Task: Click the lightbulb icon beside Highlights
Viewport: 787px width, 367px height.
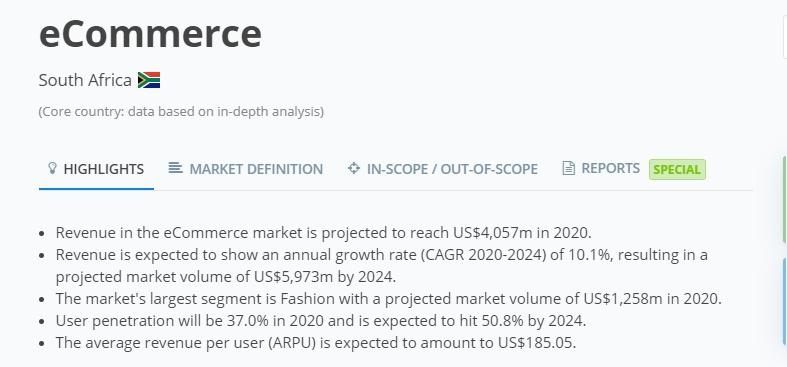Action: coord(52,168)
